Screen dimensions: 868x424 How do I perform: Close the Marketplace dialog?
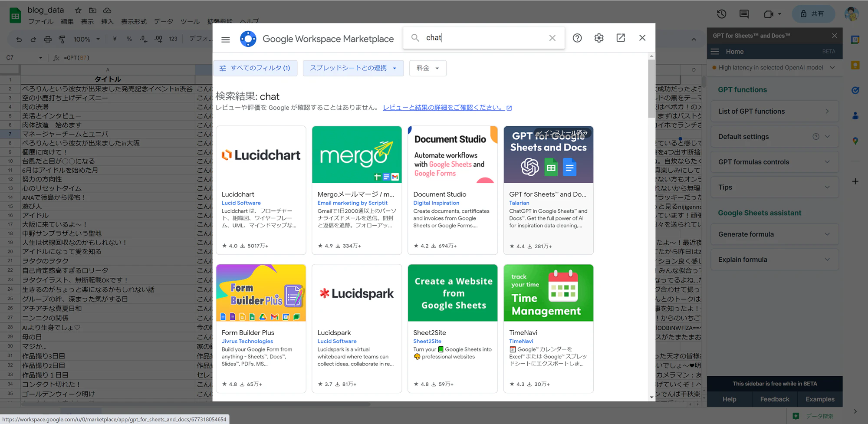pos(642,38)
